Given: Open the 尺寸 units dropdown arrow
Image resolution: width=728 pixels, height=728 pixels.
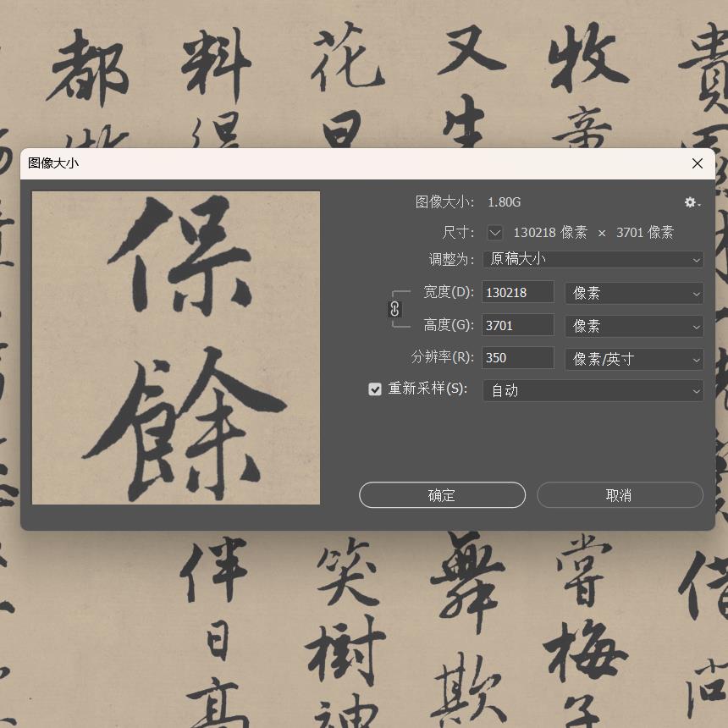Looking at the screenshot, I should [495, 233].
